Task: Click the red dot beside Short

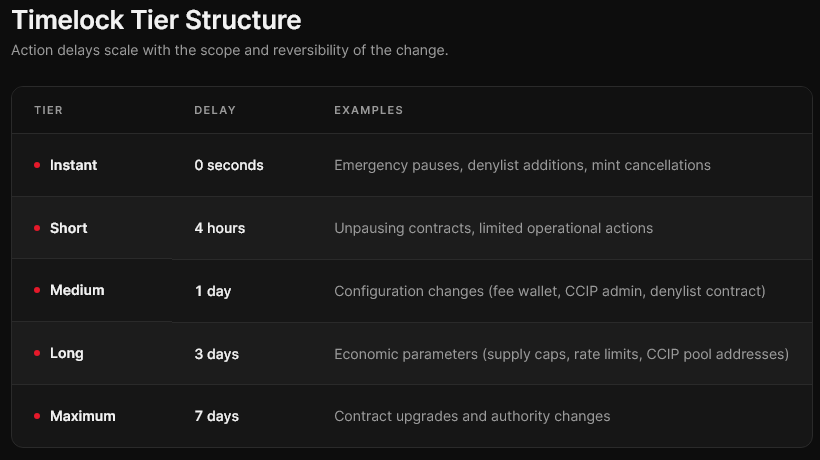Action: (x=37, y=228)
